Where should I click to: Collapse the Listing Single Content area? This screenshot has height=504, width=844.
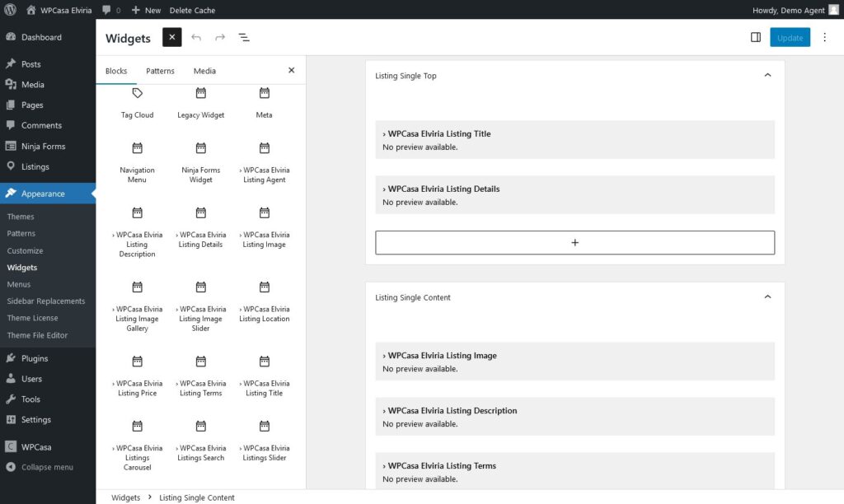pos(767,297)
